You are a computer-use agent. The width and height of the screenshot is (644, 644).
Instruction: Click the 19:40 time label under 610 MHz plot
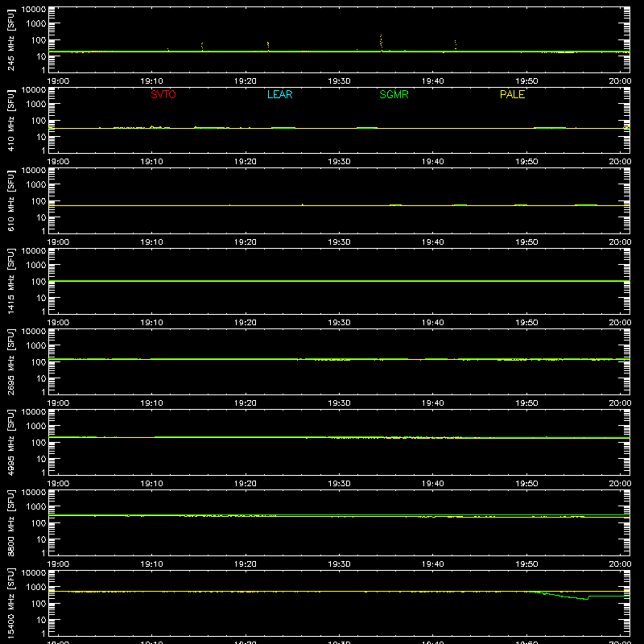tap(432, 242)
